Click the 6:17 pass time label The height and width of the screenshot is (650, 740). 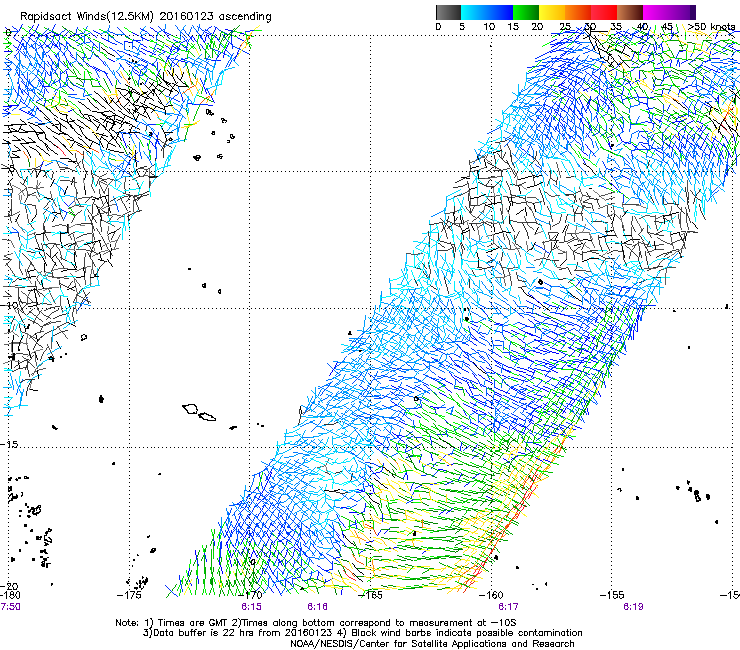[508, 607]
